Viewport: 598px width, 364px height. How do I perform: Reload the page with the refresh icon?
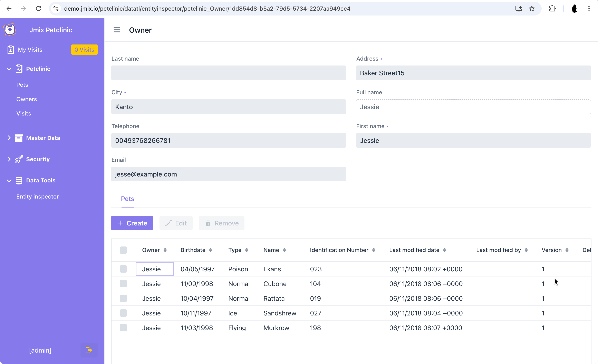(x=38, y=9)
